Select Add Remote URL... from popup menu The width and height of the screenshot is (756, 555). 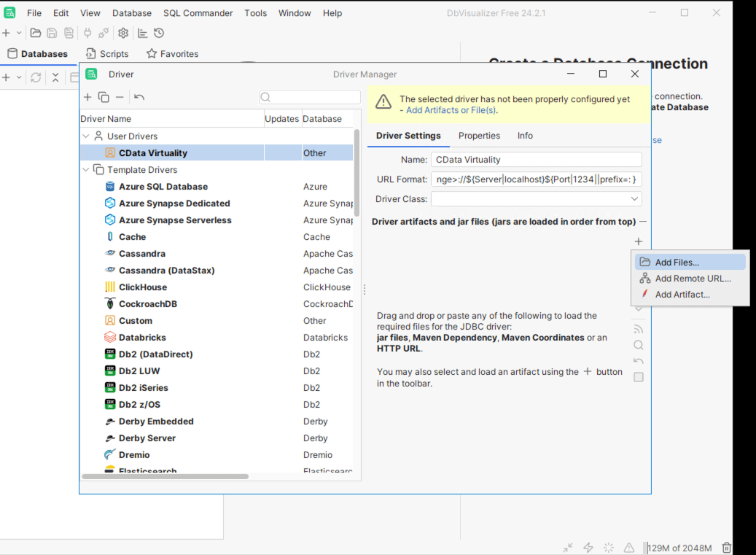coord(692,279)
